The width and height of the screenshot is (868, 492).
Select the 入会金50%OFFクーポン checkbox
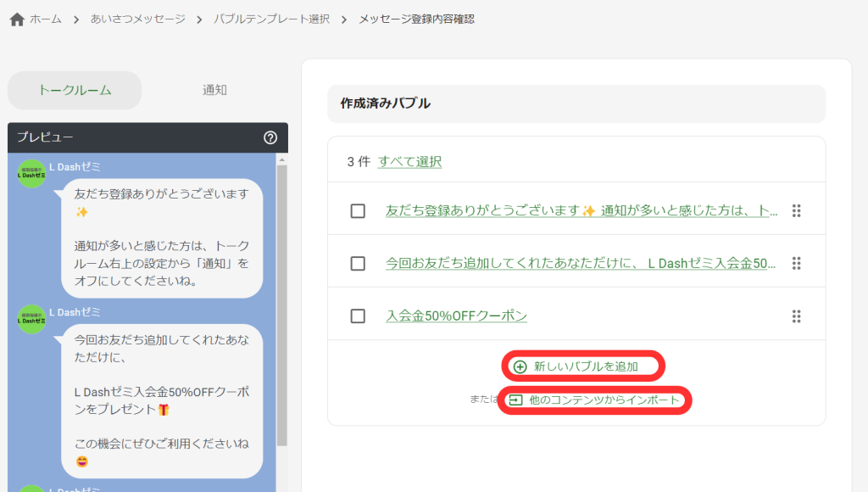358,316
